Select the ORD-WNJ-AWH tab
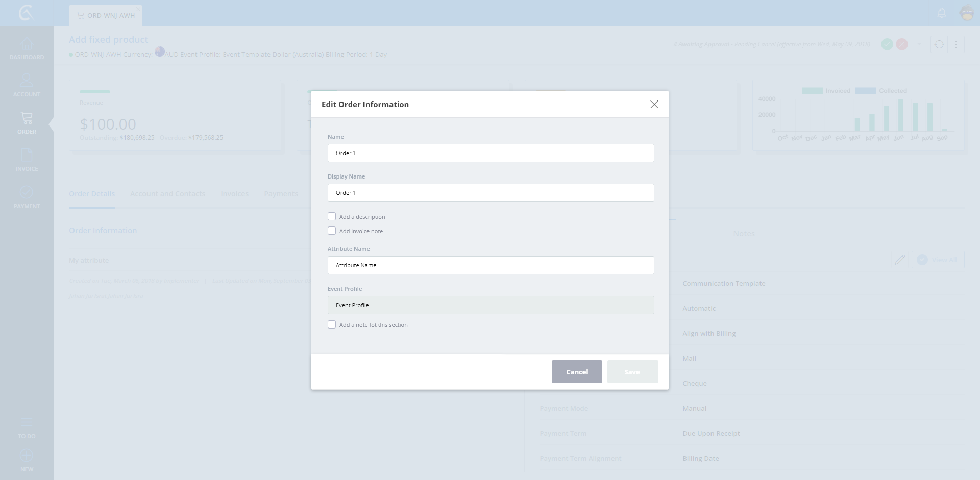This screenshot has width=980, height=480. tap(106, 16)
